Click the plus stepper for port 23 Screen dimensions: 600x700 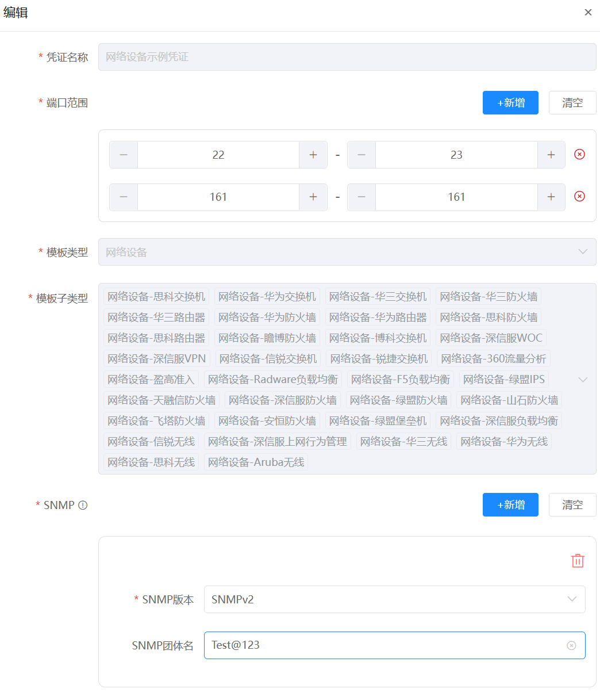coord(551,155)
